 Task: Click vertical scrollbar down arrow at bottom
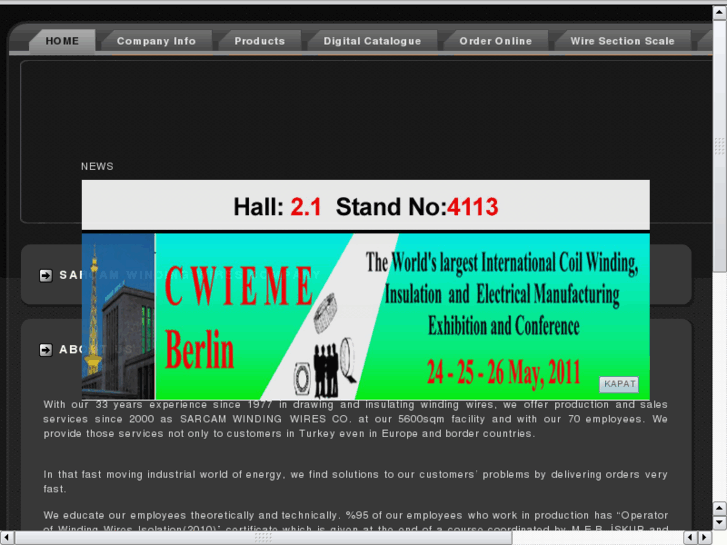click(x=720, y=523)
